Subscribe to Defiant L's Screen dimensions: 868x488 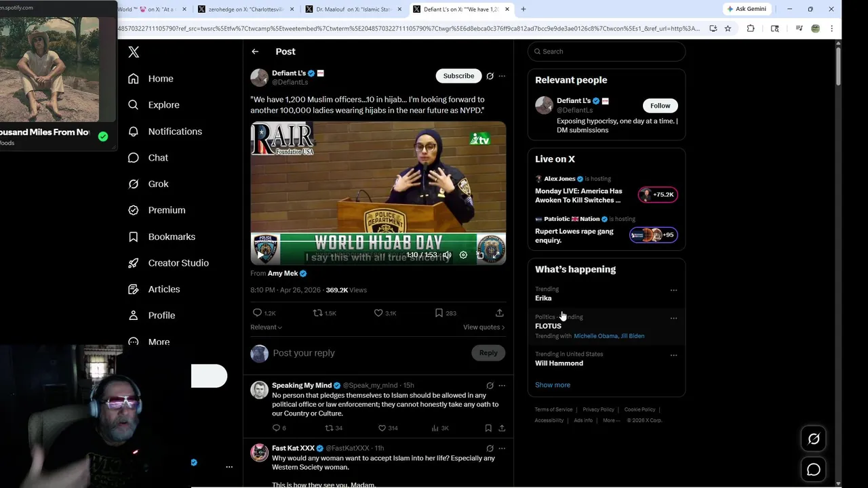458,76
